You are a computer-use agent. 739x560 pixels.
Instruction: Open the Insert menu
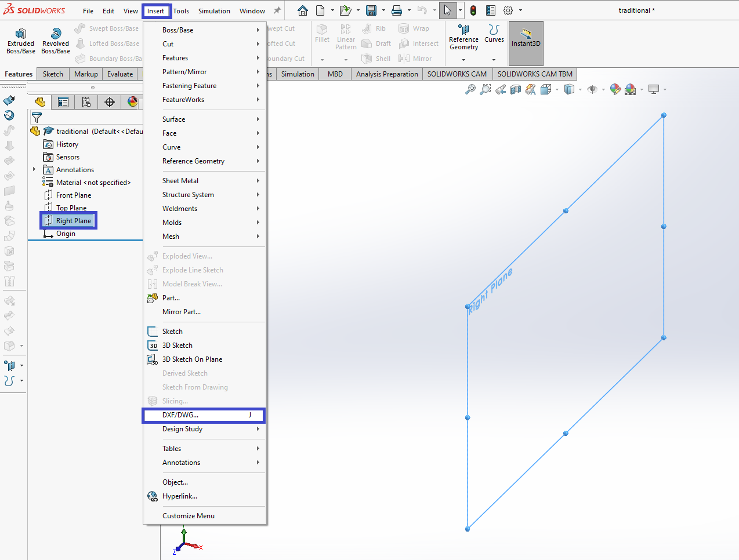[155, 10]
